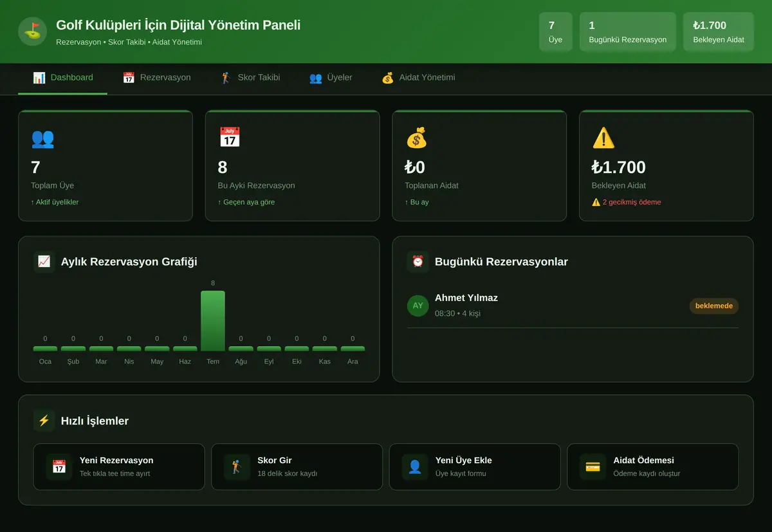Click the golf flag logo icon
The image size is (772, 532).
point(32,32)
